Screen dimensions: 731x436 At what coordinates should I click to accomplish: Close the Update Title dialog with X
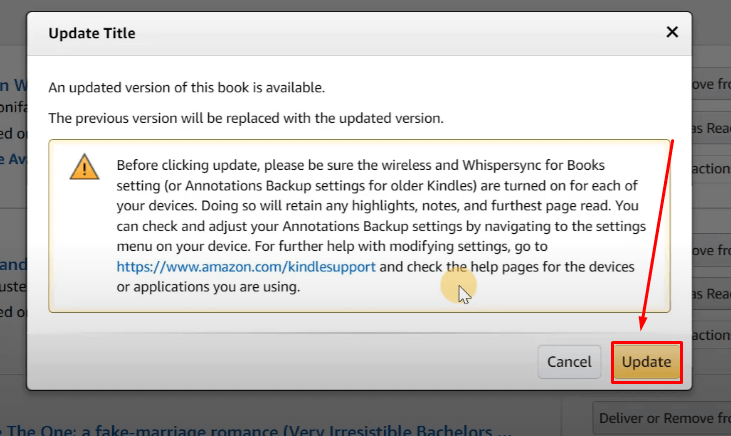[672, 32]
